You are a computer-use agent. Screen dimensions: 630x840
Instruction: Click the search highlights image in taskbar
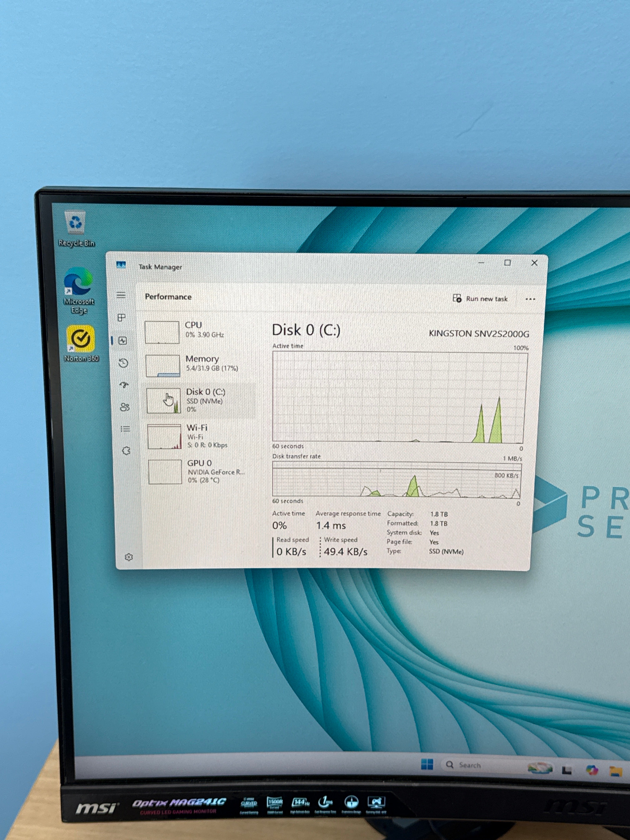[540, 768]
